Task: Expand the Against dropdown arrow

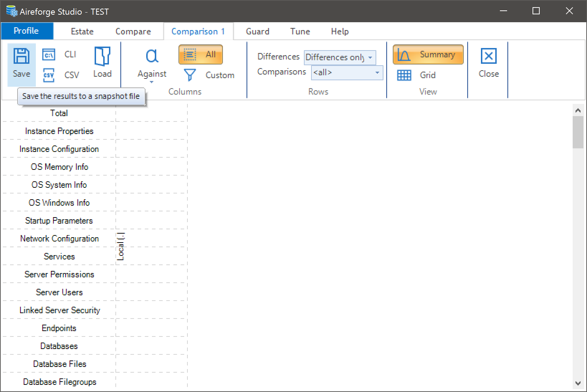Action: click(x=152, y=82)
